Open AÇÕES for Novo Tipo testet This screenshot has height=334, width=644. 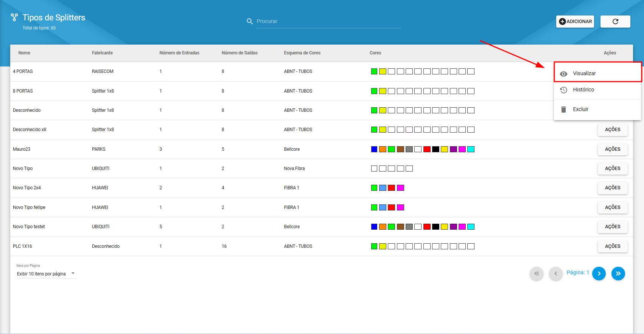(613, 227)
